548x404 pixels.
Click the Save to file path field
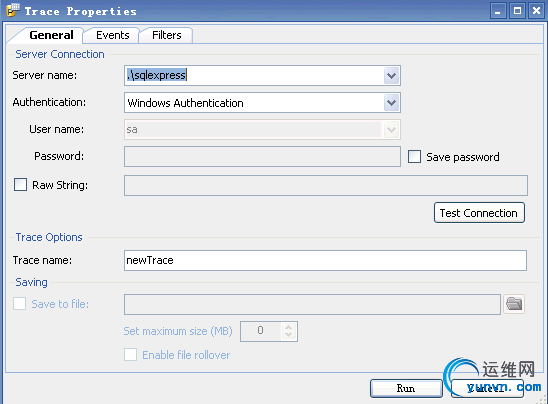click(x=312, y=304)
